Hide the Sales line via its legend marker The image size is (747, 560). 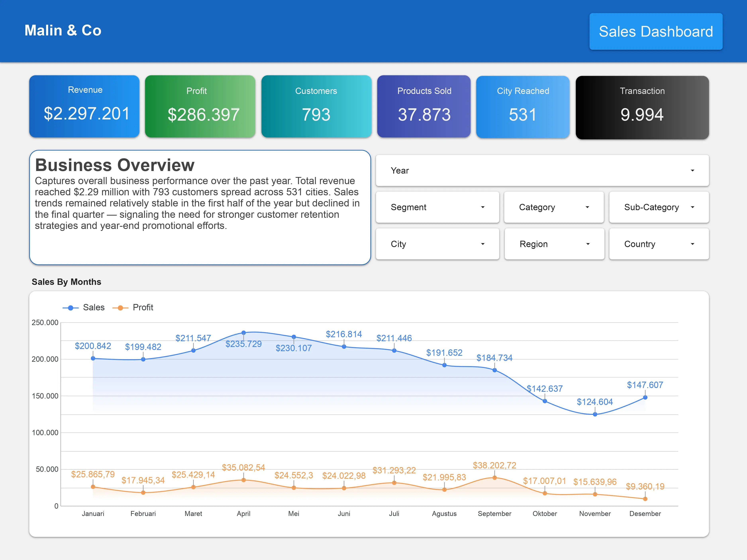(70, 307)
